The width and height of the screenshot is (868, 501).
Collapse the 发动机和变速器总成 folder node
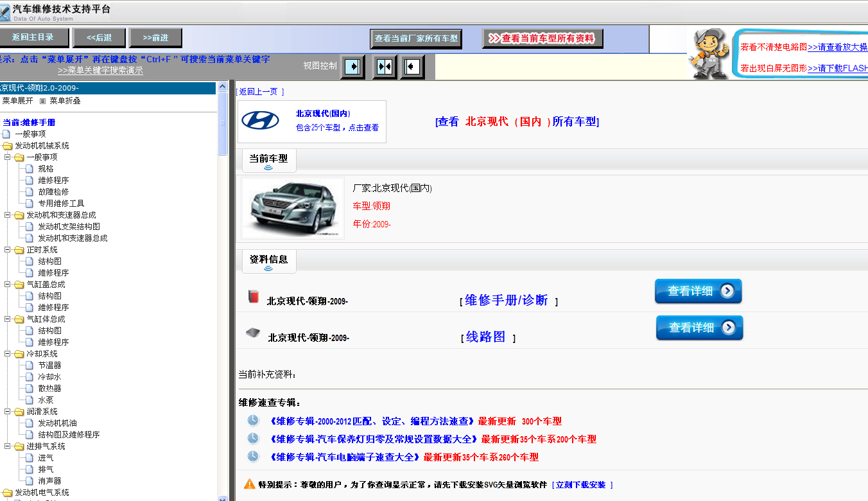8,215
